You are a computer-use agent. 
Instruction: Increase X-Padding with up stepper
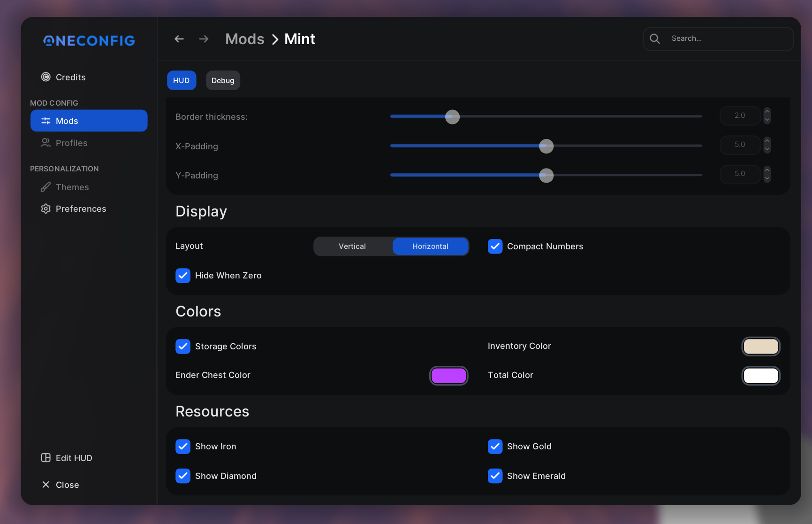tap(767, 141)
